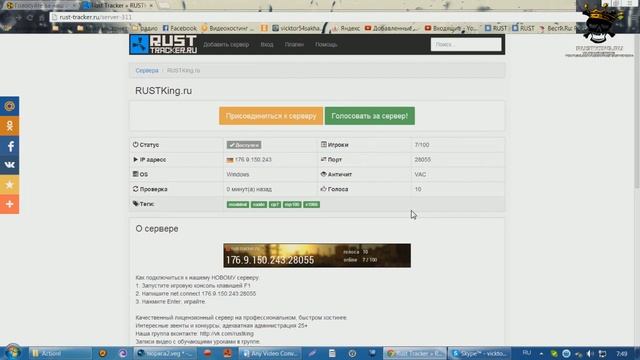
Task: Open Windows Start button
Action: tap(13, 353)
